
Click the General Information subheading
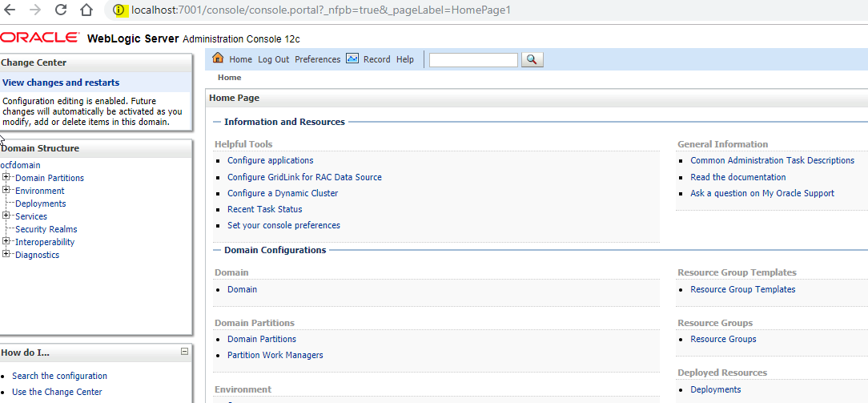tap(722, 144)
